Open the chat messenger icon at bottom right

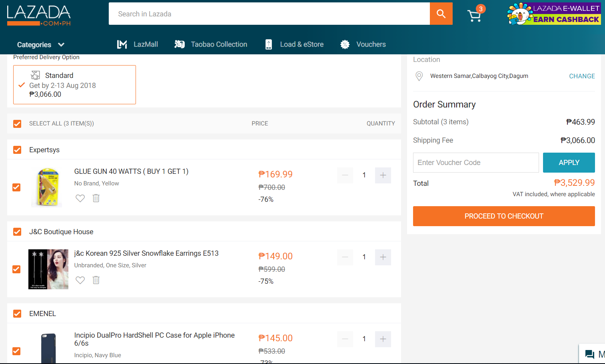coord(589,354)
